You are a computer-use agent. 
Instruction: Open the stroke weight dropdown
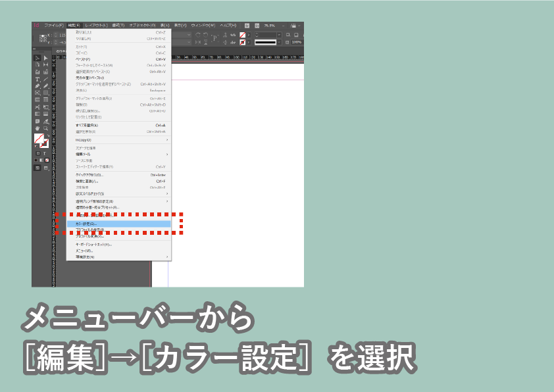[x=279, y=35]
